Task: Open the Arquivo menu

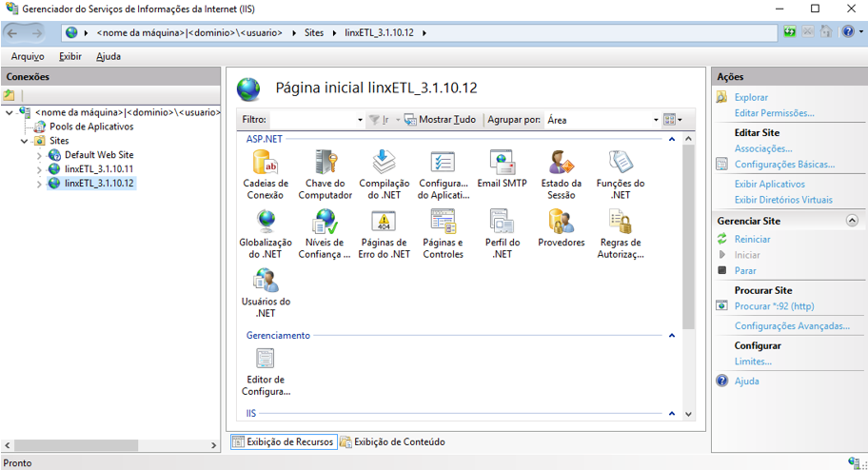Action: (27, 56)
